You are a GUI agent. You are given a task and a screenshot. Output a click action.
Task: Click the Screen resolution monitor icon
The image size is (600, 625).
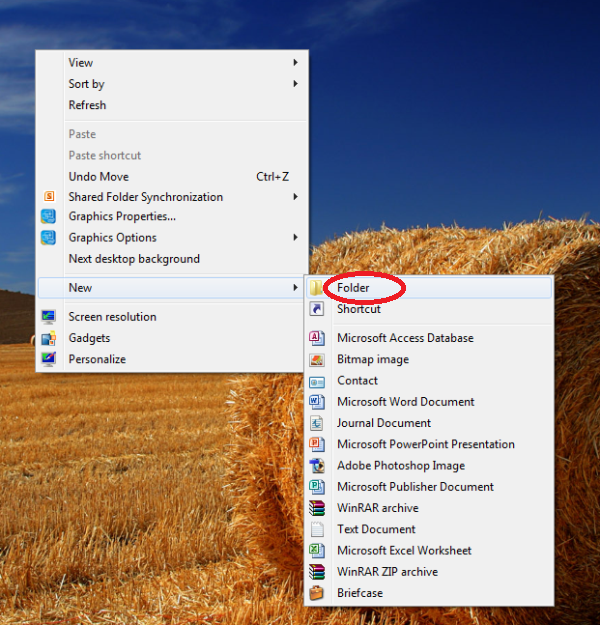(49, 317)
